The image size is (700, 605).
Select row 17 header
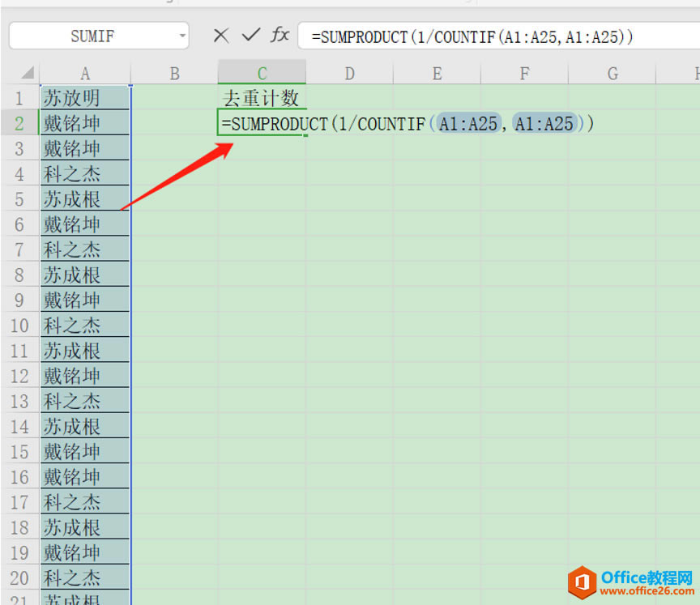tap(19, 501)
